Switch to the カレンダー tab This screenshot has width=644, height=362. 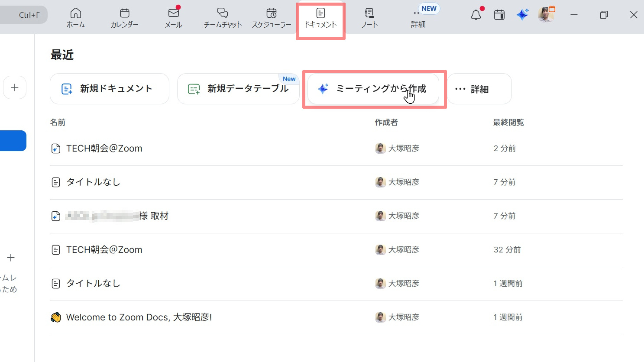tap(125, 18)
